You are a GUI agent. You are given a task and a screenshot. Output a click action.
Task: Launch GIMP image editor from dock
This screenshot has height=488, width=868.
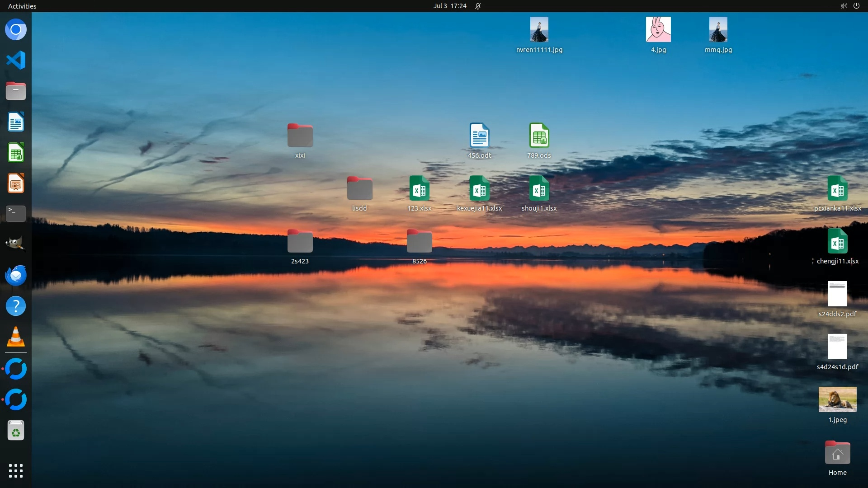coord(16,244)
